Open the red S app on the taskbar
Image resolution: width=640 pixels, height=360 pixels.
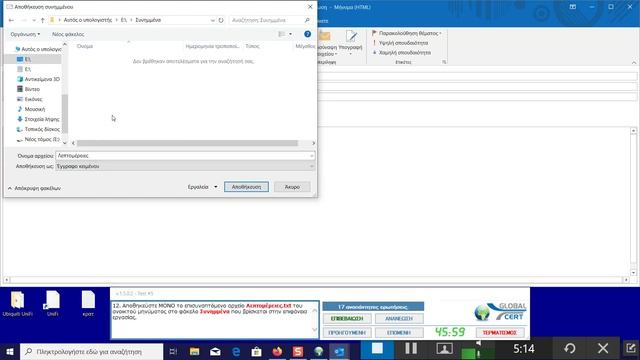click(x=298, y=351)
